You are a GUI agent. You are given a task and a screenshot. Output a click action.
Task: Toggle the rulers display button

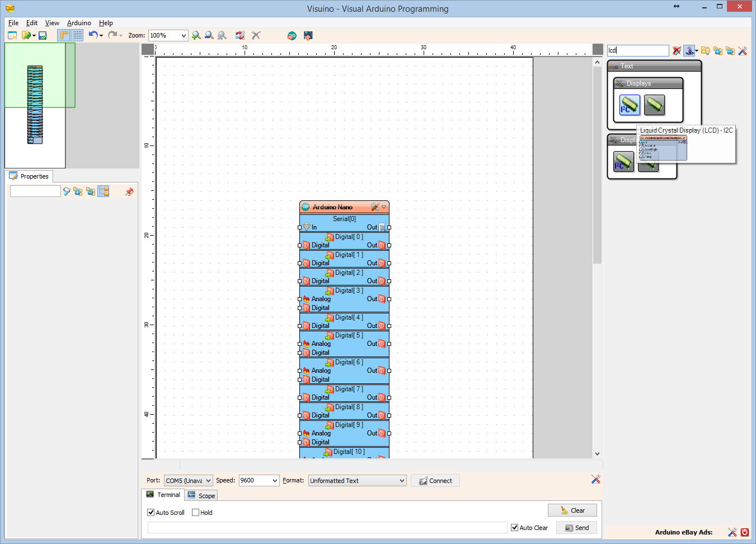click(x=64, y=35)
